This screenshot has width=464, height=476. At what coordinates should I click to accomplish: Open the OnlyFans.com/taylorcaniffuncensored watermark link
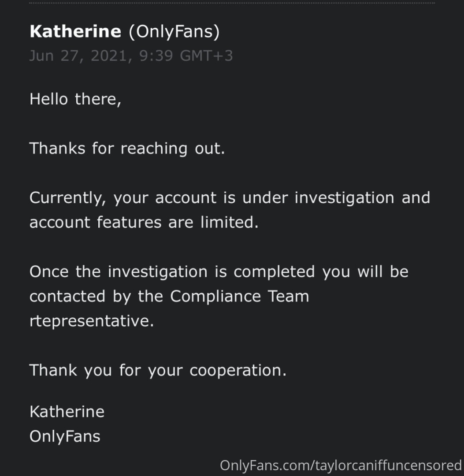point(340,465)
